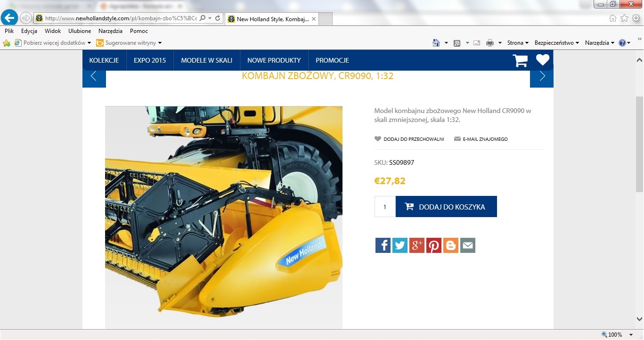Click the RSS feeds icon in command bar
644x340 pixels.
pyautogui.click(x=457, y=43)
